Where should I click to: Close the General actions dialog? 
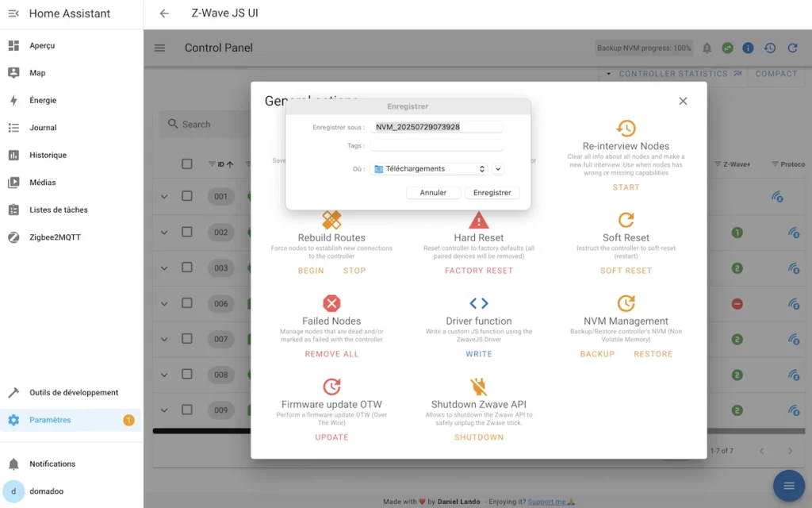coord(683,101)
